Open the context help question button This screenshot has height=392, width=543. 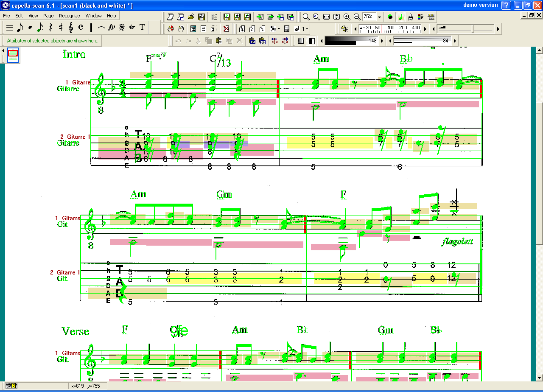(506, 5)
